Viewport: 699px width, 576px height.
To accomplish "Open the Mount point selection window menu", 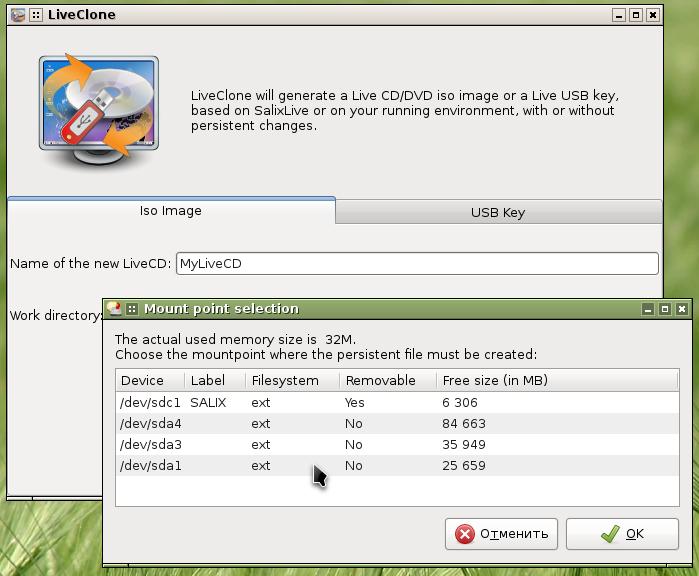I will [x=132, y=309].
